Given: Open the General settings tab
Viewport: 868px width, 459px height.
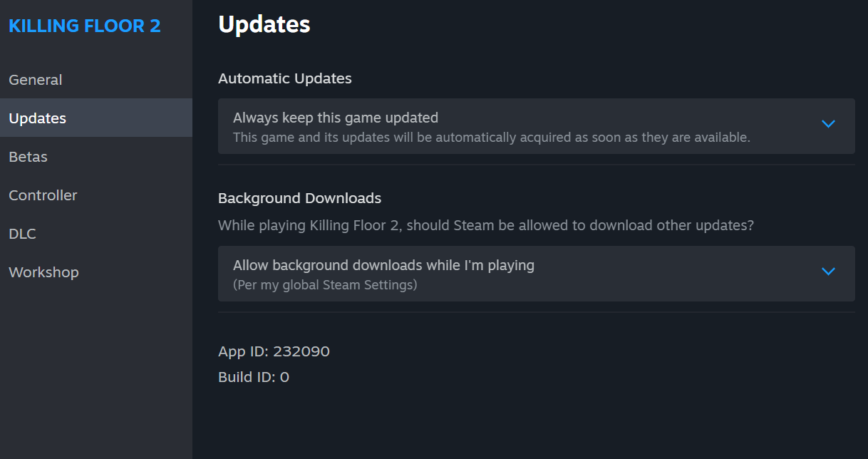Looking at the screenshot, I should [96, 80].
